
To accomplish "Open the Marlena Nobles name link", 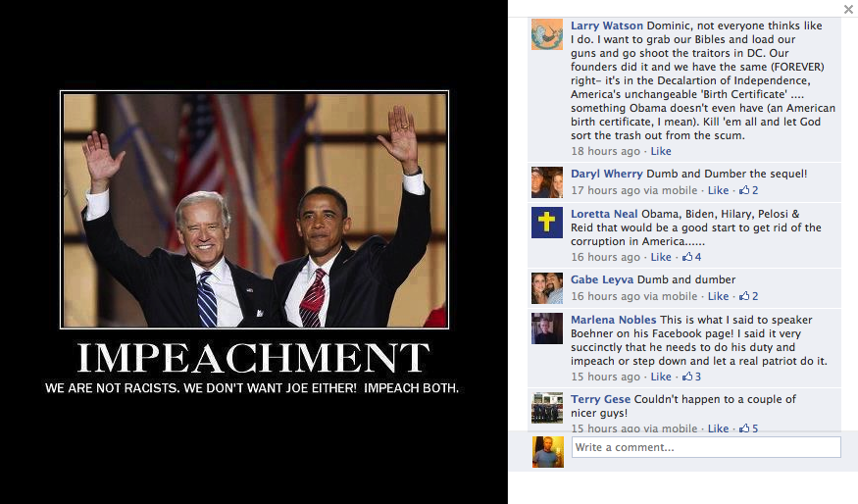I will (614, 320).
